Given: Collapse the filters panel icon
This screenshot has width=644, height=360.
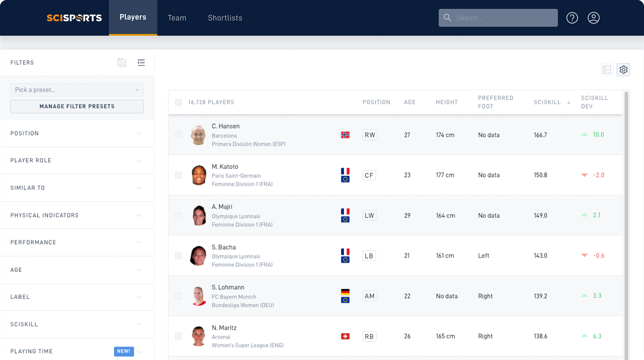Looking at the screenshot, I should [141, 63].
